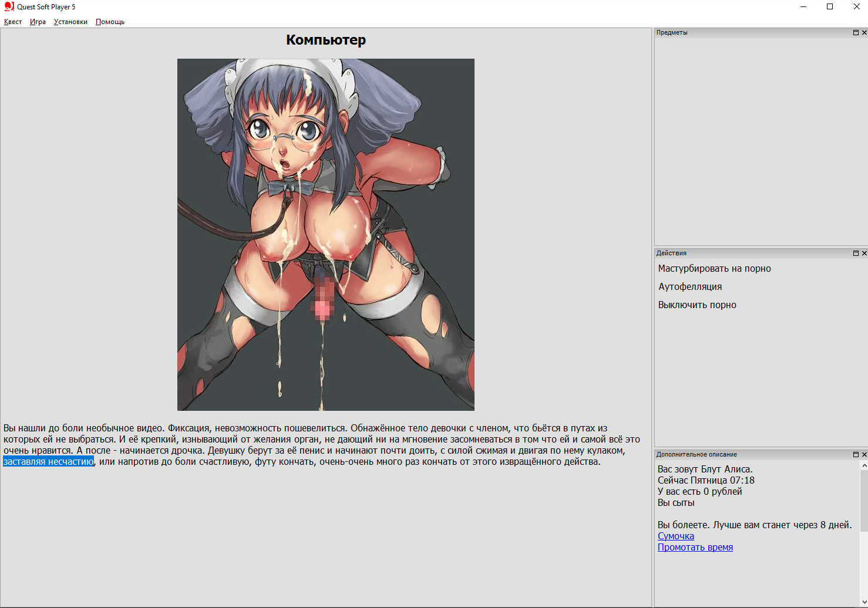This screenshot has width=868, height=608.
Task: Click the 'Компьютер' heading
Action: coord(326,40)
